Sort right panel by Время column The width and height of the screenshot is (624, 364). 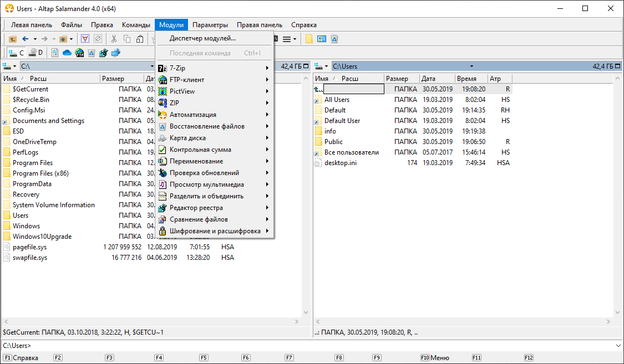[471, 78]
